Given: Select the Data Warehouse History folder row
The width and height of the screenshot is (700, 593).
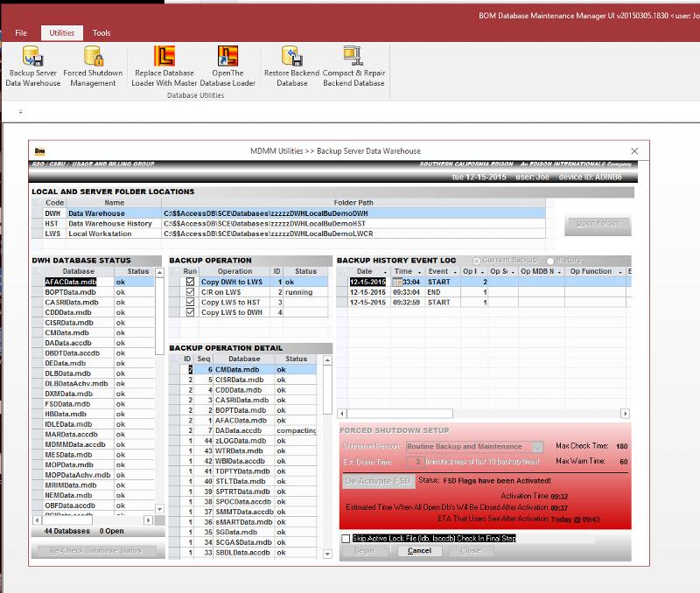Looking at the screenshot, I should pyautogui.click(x=109, y=224).
